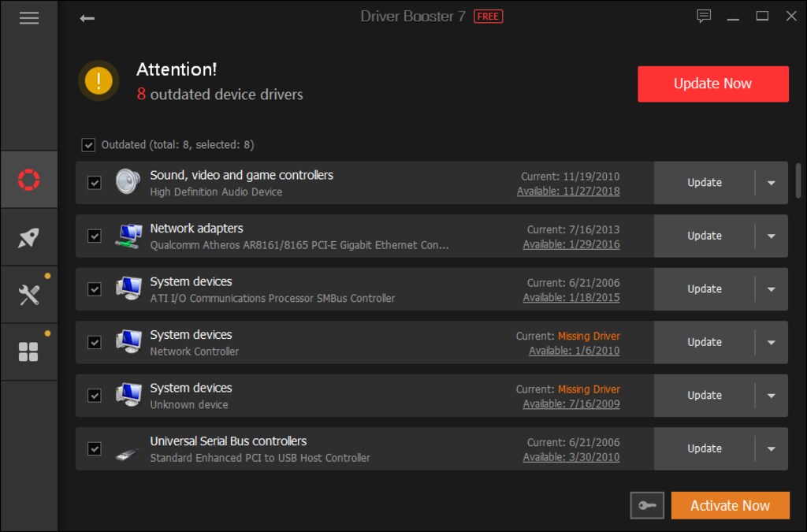This screenshot has width=807, height=532.
Task: Uncheck the High Definition Audio Device checkbox
Action: (95, 183)
